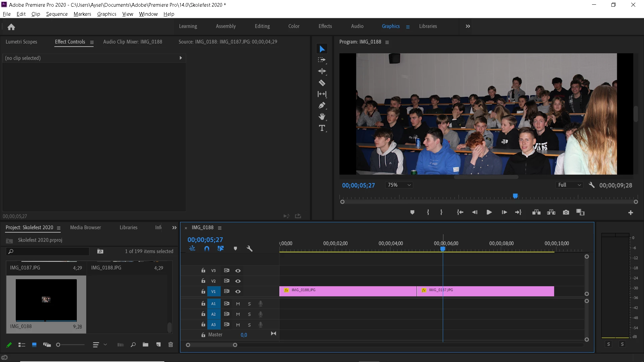This screenshot has height=362, width=644.
Task: Select the Pen tool
Action: (322, 106)
